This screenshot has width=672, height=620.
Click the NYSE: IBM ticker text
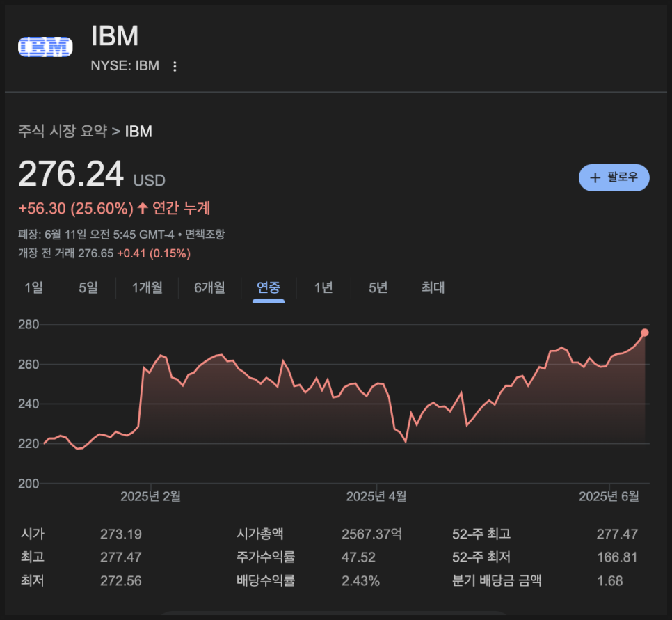[x=125, y=65]
